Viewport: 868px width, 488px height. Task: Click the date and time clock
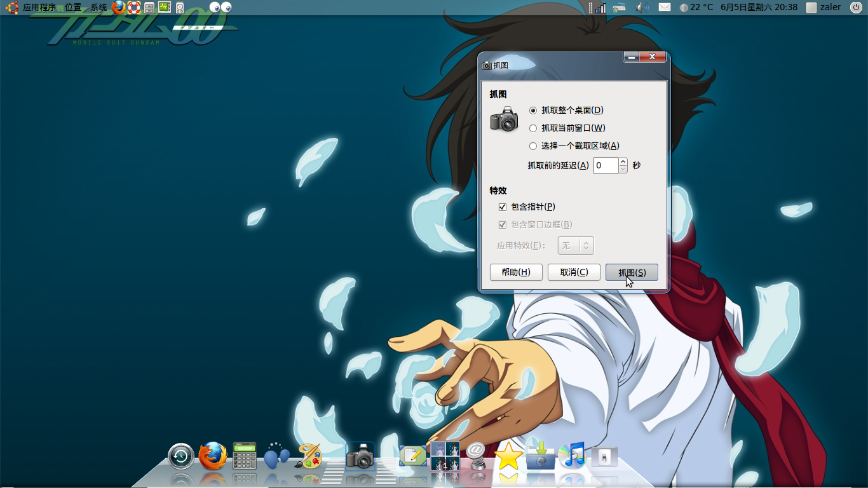point(759,8)
